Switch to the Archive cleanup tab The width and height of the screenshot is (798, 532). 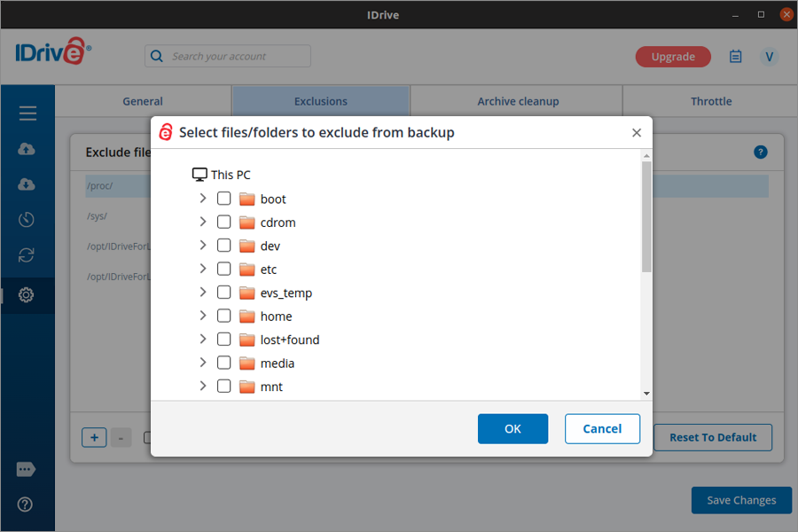518,101
